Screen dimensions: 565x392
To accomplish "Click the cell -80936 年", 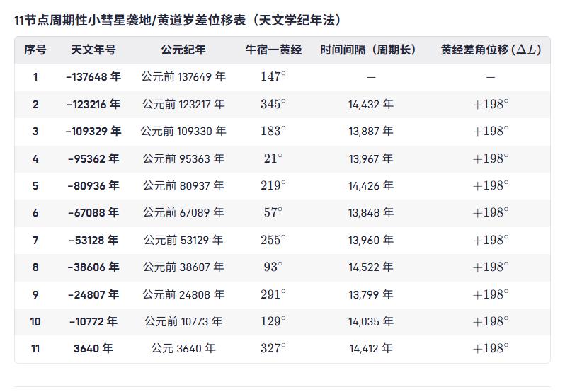I will click(93, 186).
